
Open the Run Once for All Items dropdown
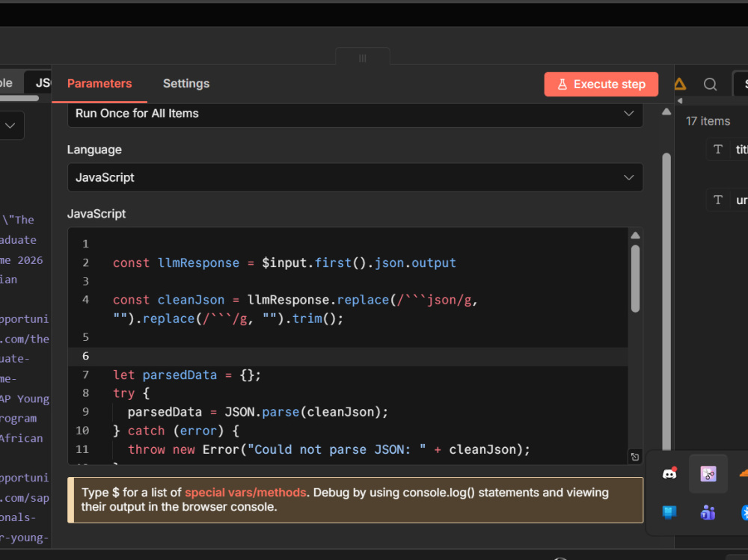355,114
